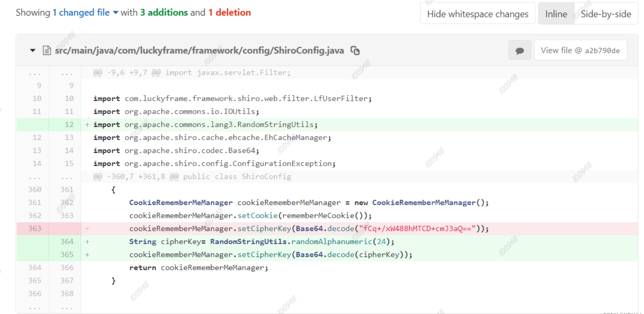The height and width of the screenshot is (314, 644).
Task: Click new line number 12 of added import
Action: pos(69,125)
